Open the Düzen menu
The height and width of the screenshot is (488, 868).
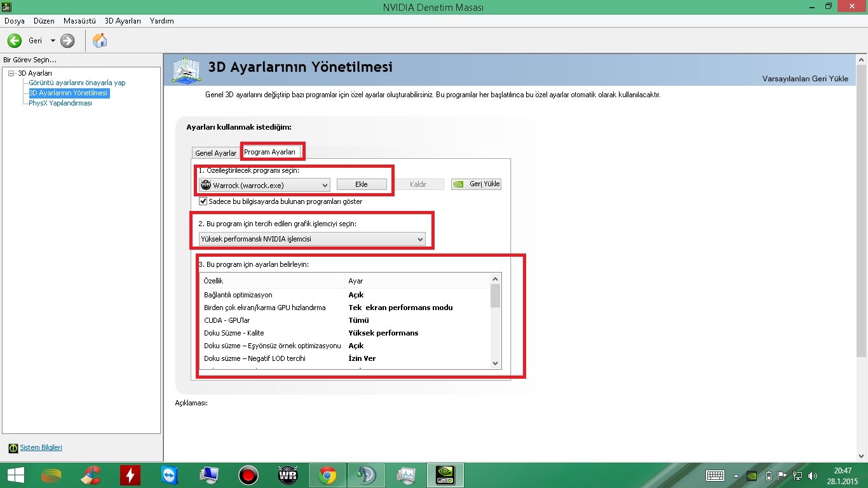(44, 21)
